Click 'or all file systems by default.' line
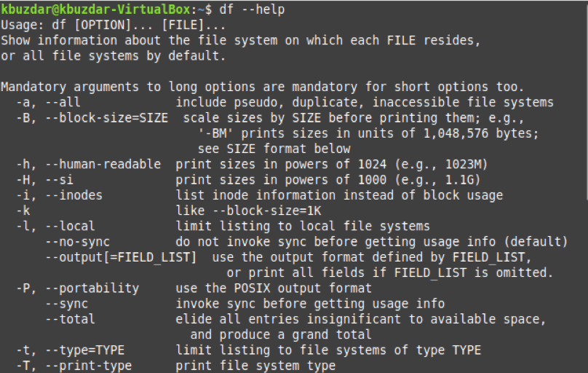The image size is (588, 373). [114, 56]
